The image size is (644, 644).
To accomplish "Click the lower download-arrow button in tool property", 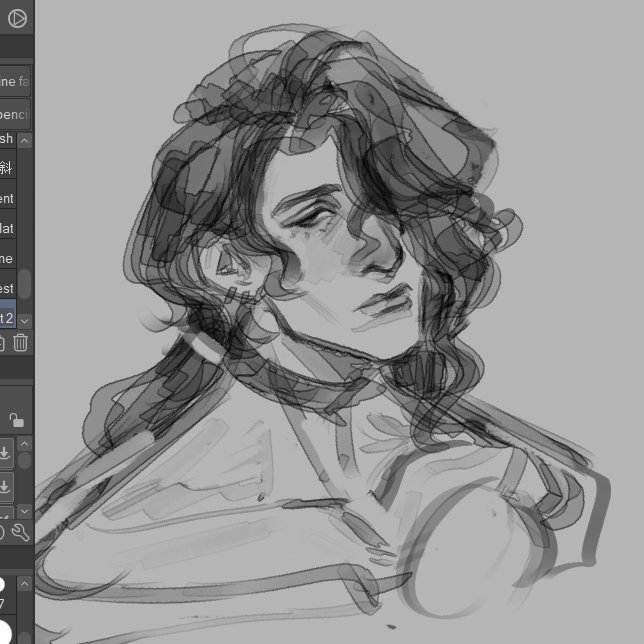I will click(x=6, y=487).
